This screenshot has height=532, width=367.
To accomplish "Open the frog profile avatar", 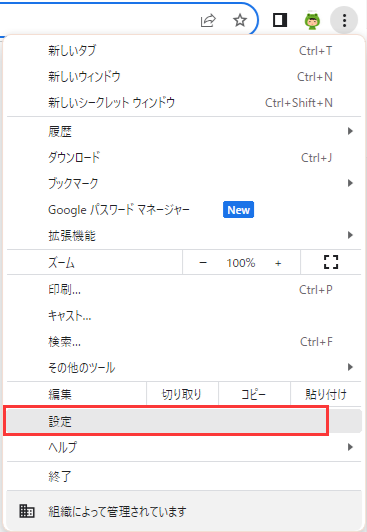I will (x=312, y=20).
